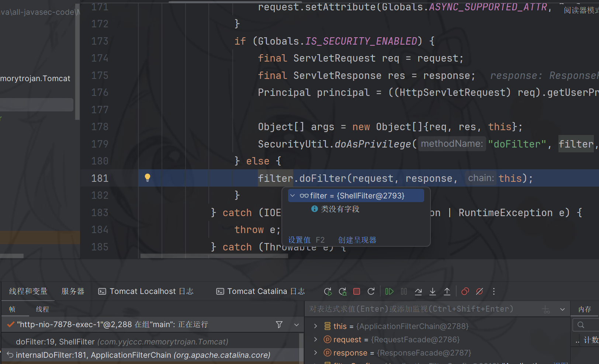This screenshot has height=364, width=599.
Task: Switch to Tomcat Catalina 日志 tab
Action: click(x=261, y=291)
